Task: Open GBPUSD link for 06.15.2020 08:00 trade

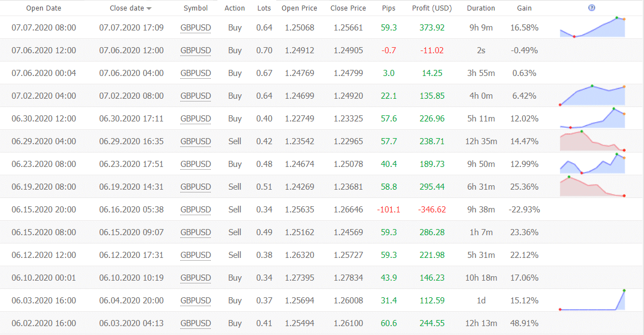Action: pyautogui.click(x=195, y=232)
